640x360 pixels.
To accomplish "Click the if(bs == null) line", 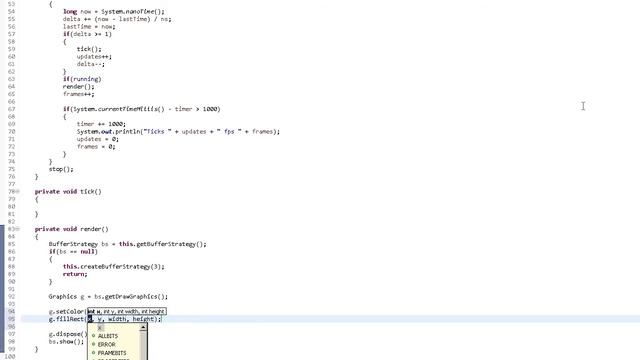I will click(73, 252).
